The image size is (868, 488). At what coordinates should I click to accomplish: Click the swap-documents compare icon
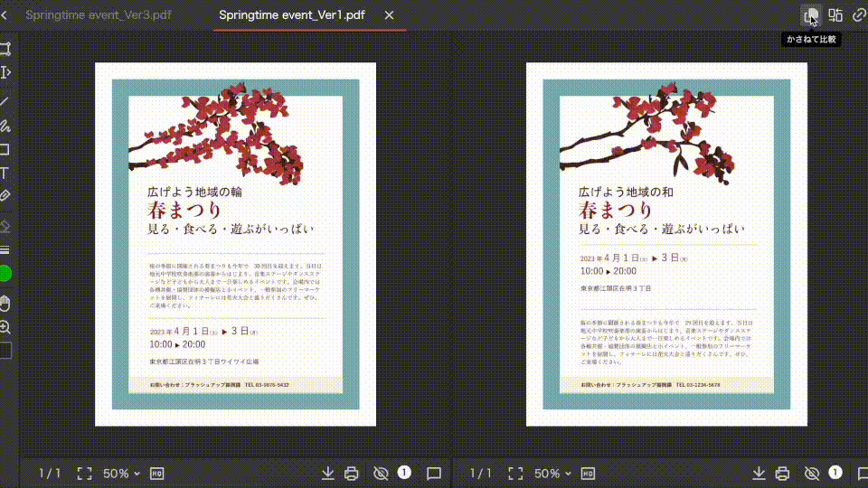(x=835, y=15)
